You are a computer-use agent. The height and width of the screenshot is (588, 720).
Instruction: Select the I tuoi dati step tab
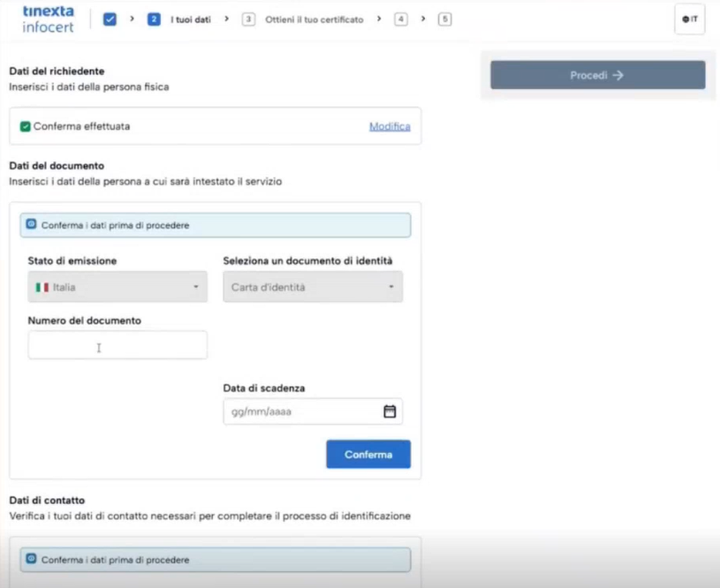click(x=191, y=19)
